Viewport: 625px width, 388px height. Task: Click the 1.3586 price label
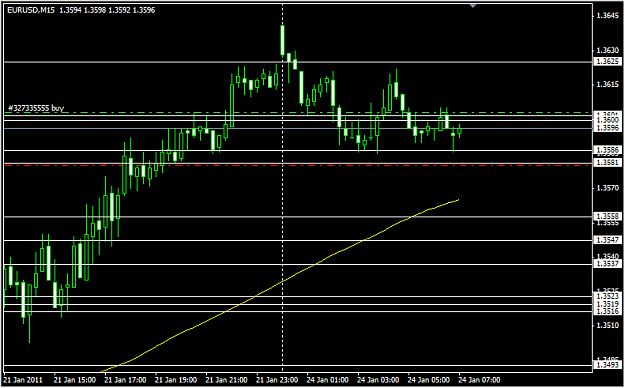pos(608,150)
